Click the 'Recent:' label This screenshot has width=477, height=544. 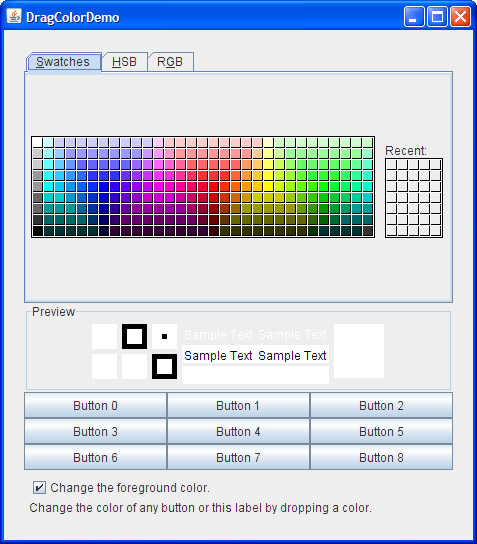406,151
